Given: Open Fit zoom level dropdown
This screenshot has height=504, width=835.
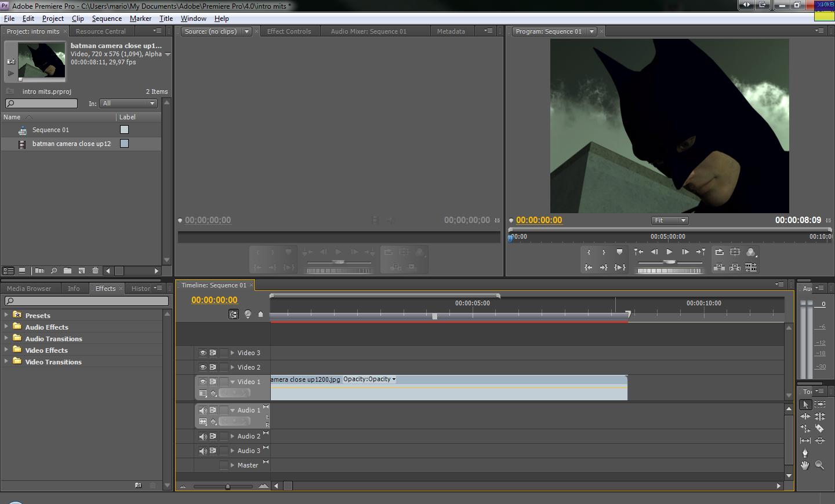Looking at the screenshot, I should [x=670, y=220].
